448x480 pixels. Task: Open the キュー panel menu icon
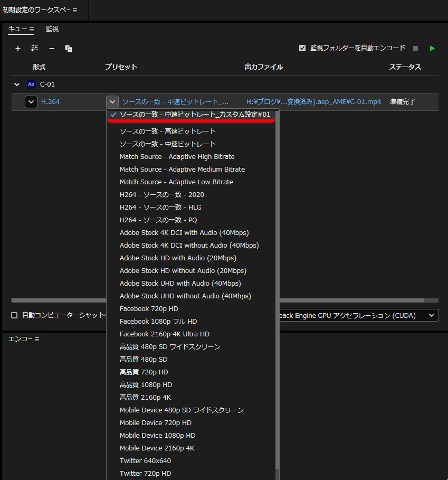[x=32, y=30]
